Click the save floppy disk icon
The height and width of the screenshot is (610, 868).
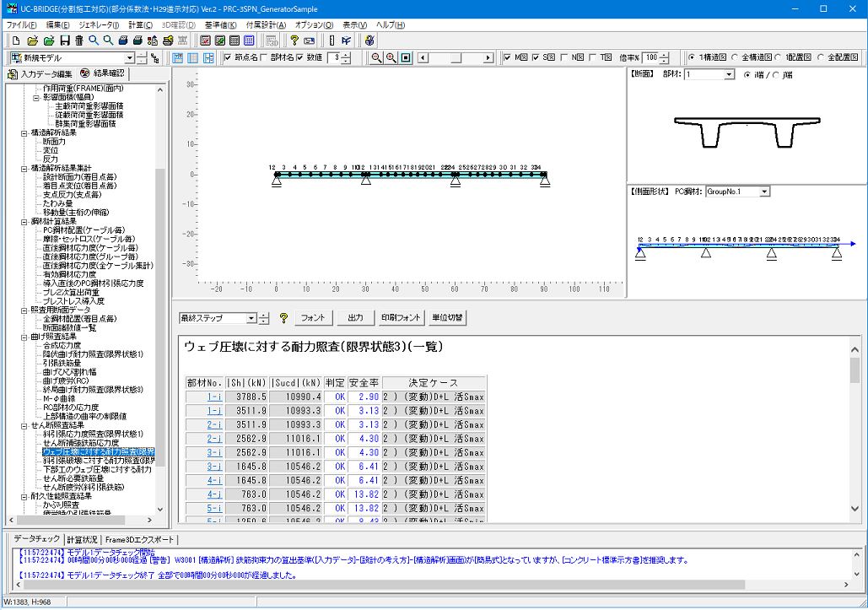point(64,40)
